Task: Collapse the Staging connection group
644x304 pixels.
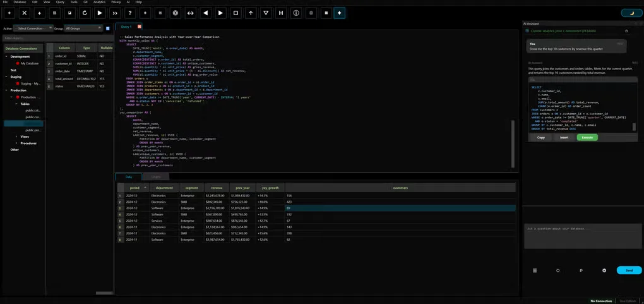Action: [6, 76]
